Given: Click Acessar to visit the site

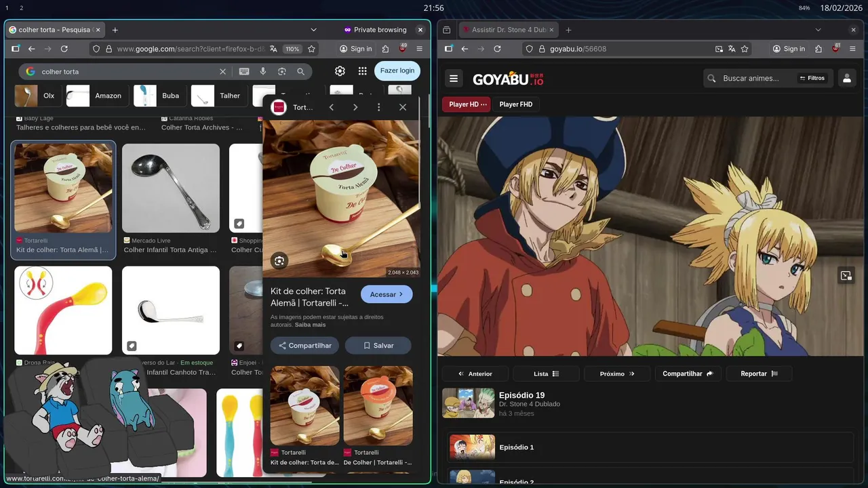Looking at the screenshot, I should (x=387, y=294).
